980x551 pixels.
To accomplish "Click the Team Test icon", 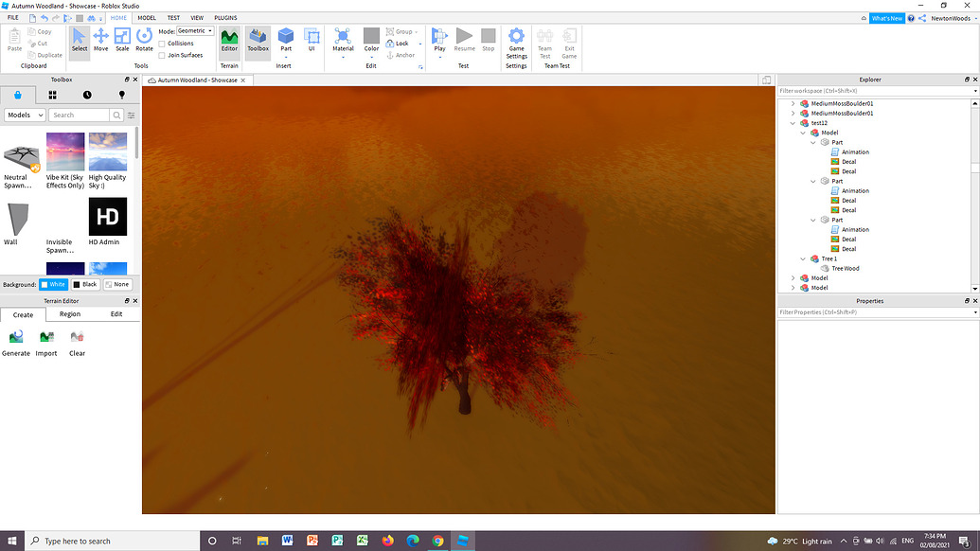I will coord(545,44).
